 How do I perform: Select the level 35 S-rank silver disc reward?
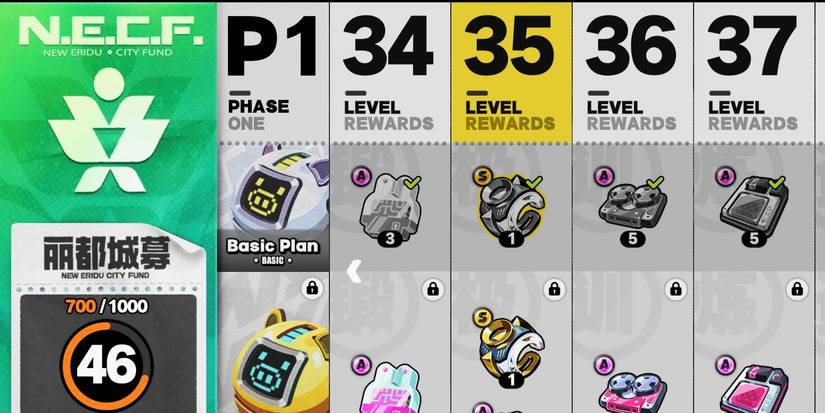pyautogui.click(x=511, y=206)
